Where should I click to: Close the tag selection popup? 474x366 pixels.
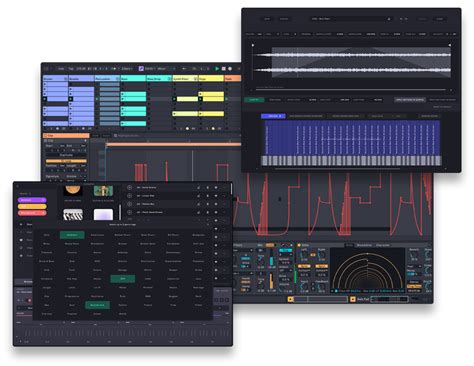[x=208, y=225]
